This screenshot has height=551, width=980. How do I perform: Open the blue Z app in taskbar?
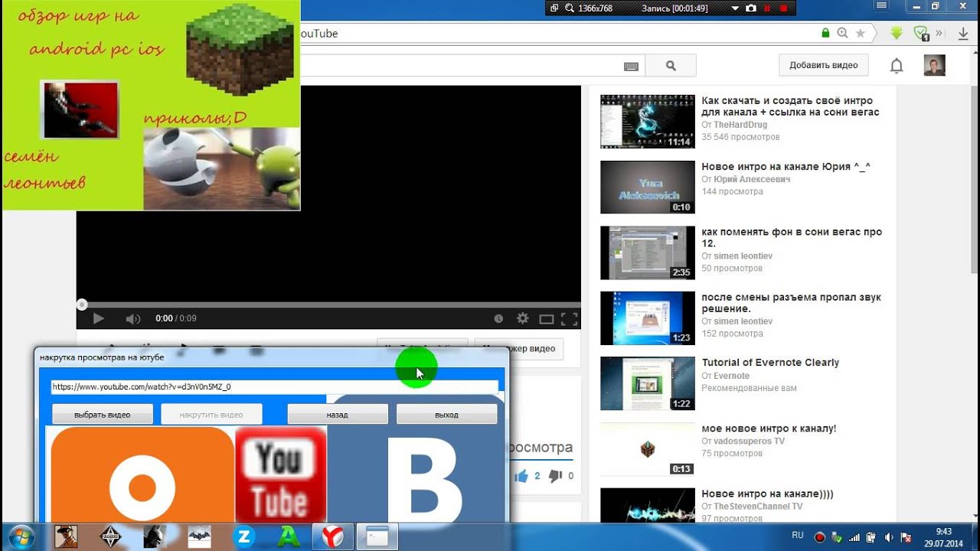click(x=244, y=536)
